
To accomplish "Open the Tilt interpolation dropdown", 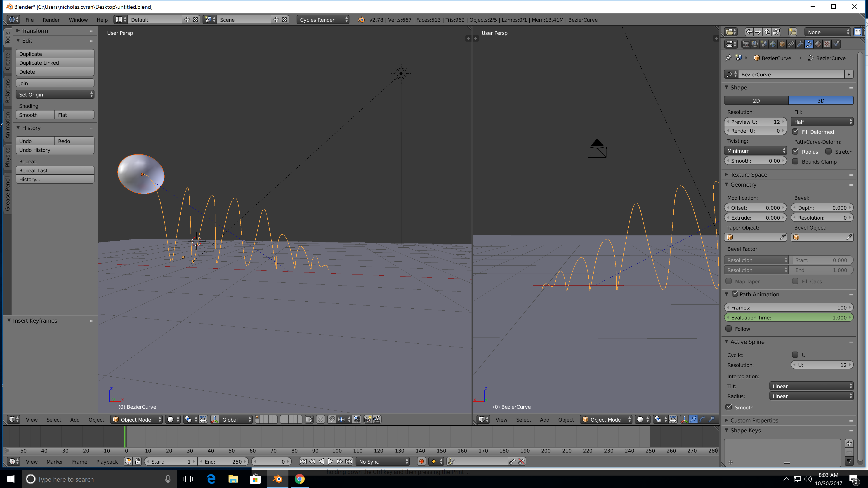I will pyautogui.click(x=811, y=386).
